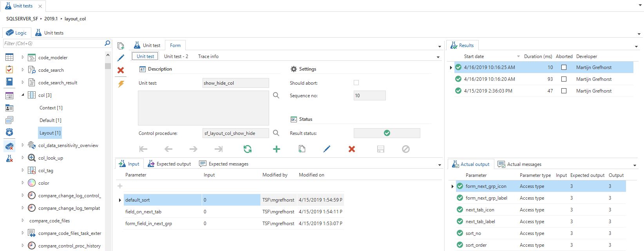This screenshot has width=644, height=251.
Task: Select the Context [1] tree item
Action: click(x=51, y=108)
